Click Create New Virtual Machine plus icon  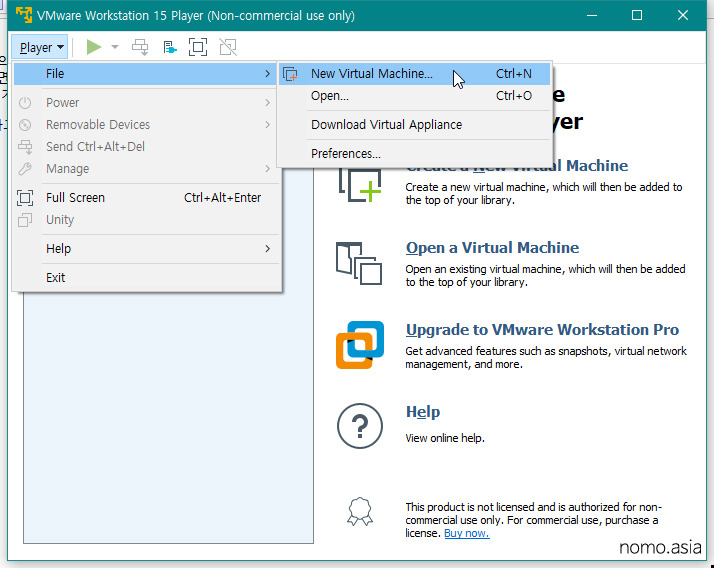coord(360,185)
